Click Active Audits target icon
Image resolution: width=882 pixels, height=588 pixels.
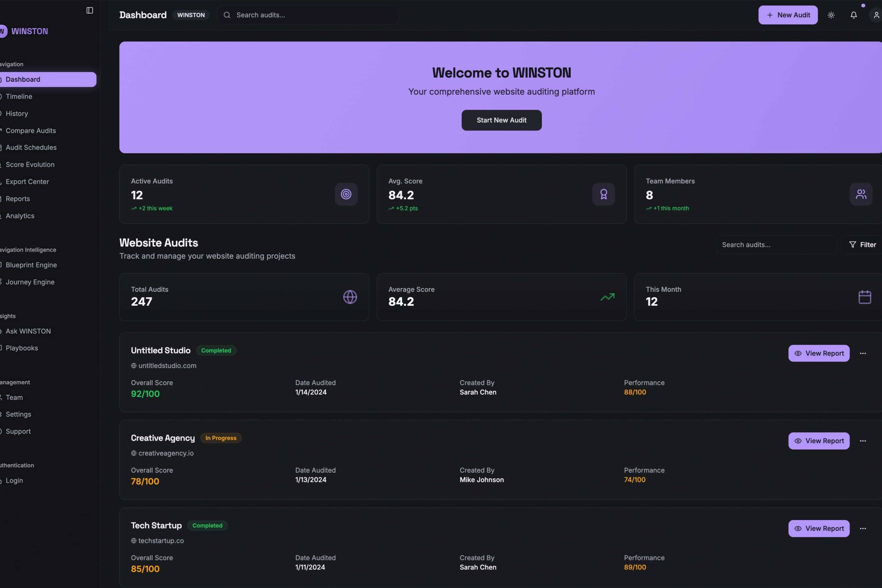pyautogui.click(x=346, y=194)
